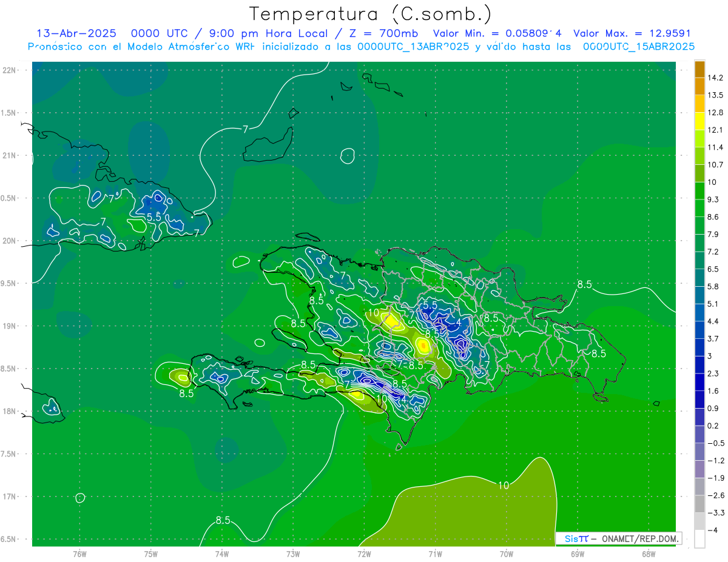Click the 'Temperatura (C.somb.)' chart title
Viewport: 728px width, 562px height.
370,15
